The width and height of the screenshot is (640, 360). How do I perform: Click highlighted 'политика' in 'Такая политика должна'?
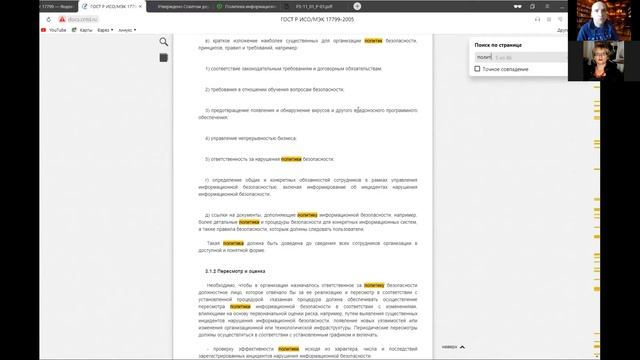(233, 243)
